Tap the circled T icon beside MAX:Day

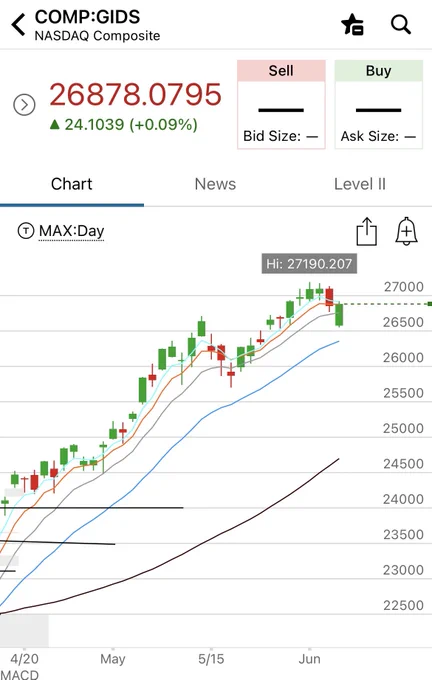click(26, 231)
